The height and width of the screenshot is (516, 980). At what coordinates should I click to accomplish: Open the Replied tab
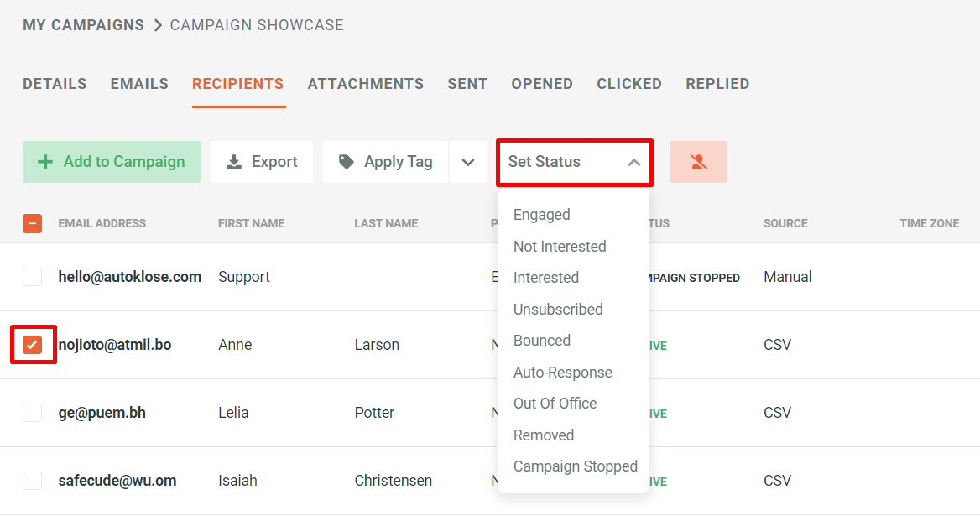pyautogui.click(x=717, y=84)
